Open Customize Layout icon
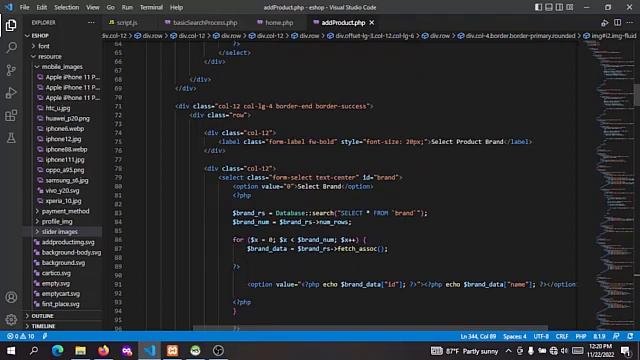640x360 pixels. coord(570,7)
